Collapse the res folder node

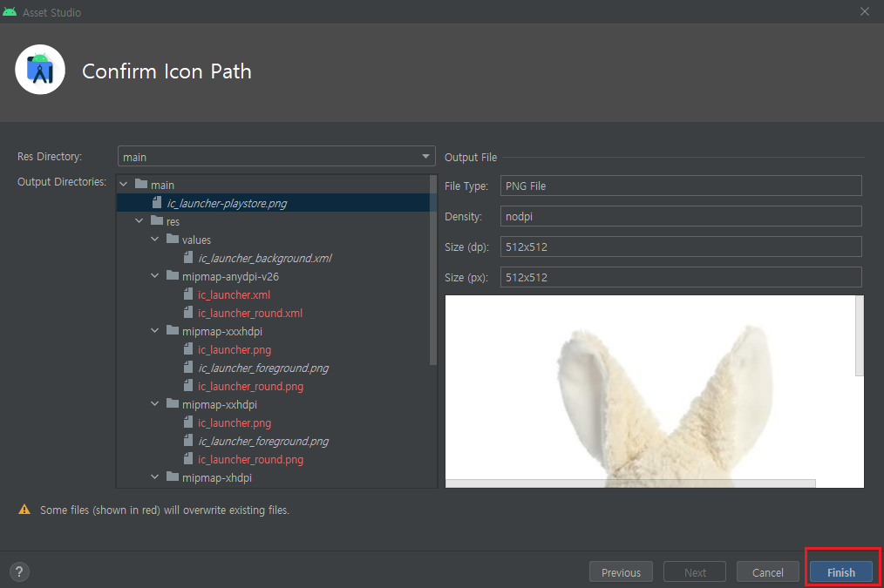coord(139,221)
